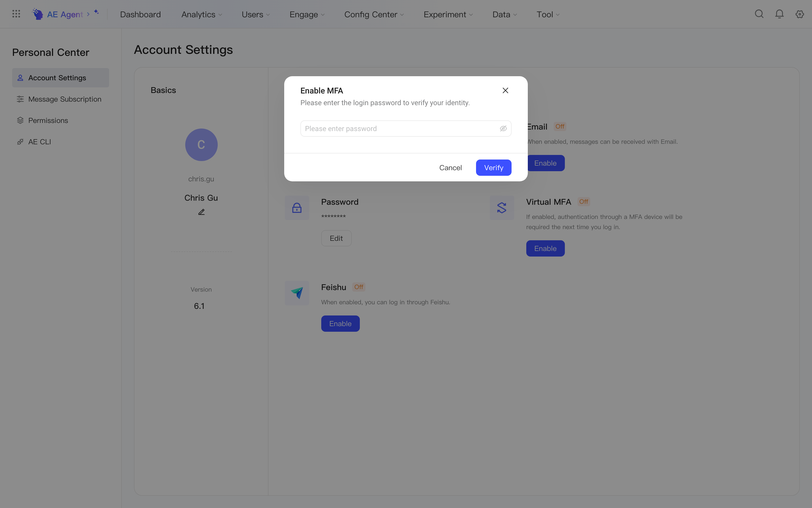Open AE CLI in sidebar
This screenshot has width=812, height=508.
61,142
